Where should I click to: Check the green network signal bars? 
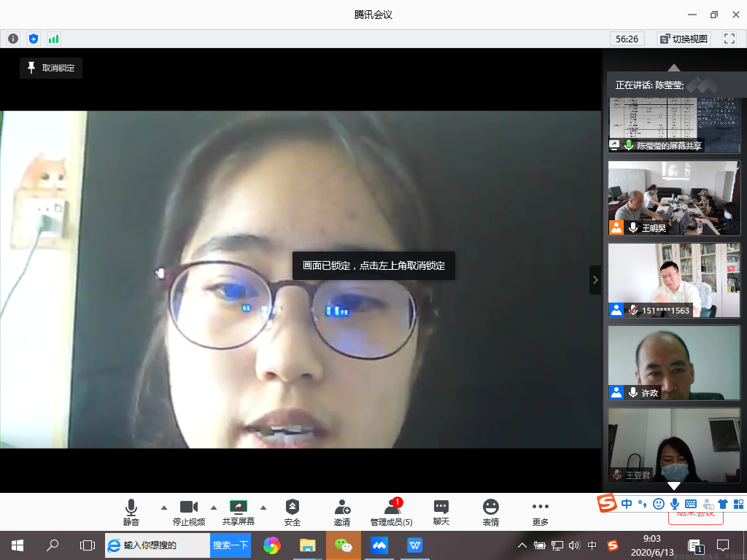(x=53, y=39)
